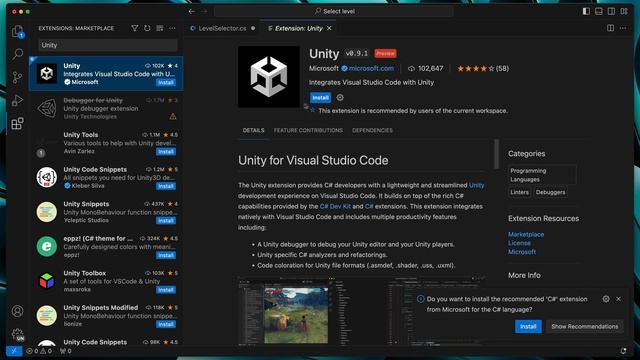This screenshot has height=360, width=640.
Task: Open the Manage gear in activity bar
Action: 18,335
